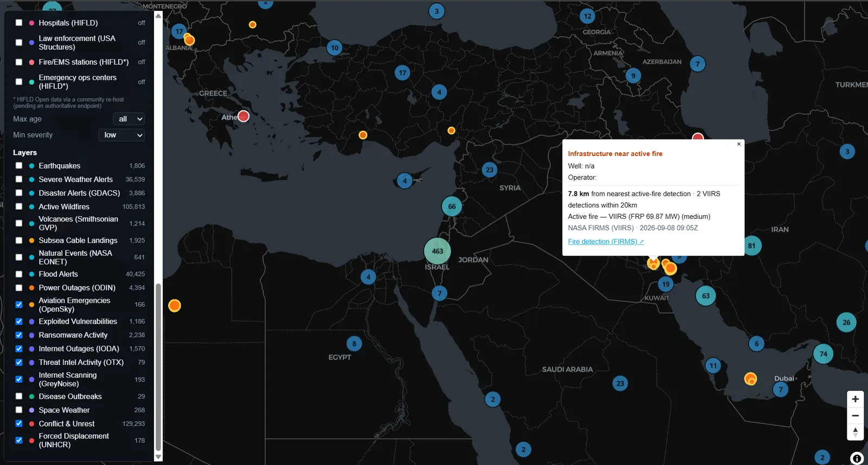Click the Subsea Cable Landings label
This screenshot has width=868, height=465.
pyautogui.click(x=78, y=241)
